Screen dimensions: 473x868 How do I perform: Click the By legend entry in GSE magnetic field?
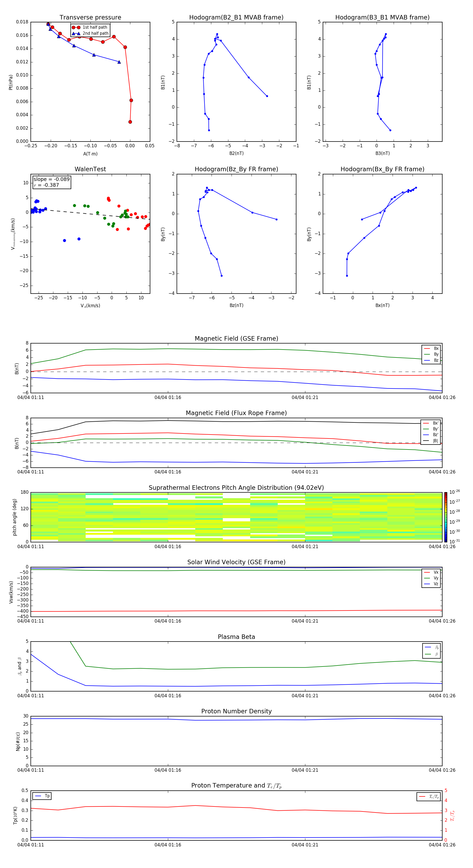click(431, 354)
